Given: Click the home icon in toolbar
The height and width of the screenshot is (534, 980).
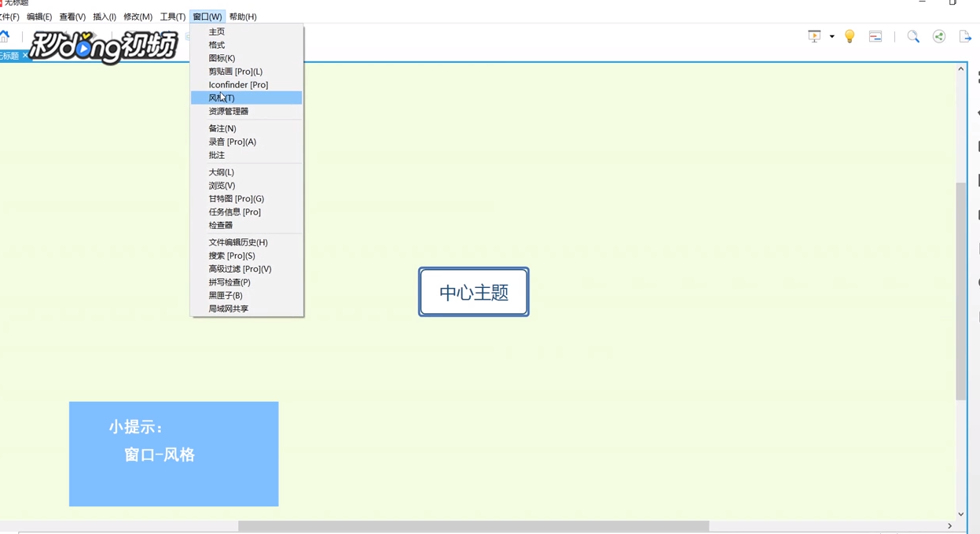Looking at the screenshot, I should point(5,36).
